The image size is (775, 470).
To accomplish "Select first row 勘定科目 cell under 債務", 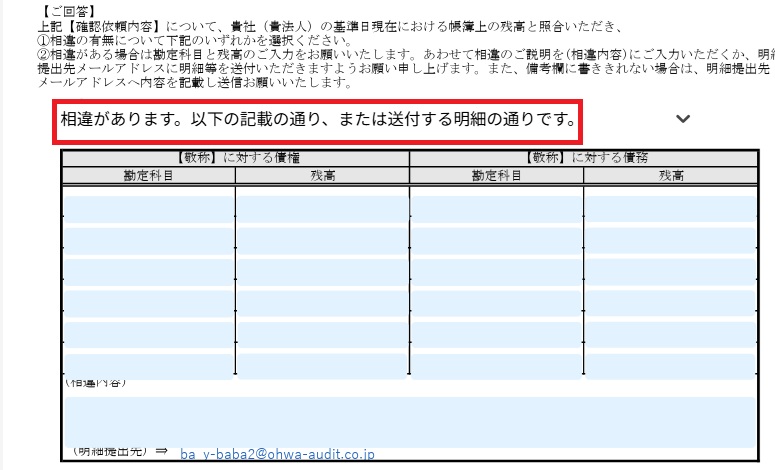I will pyautogui.click(x=497, y=208).
